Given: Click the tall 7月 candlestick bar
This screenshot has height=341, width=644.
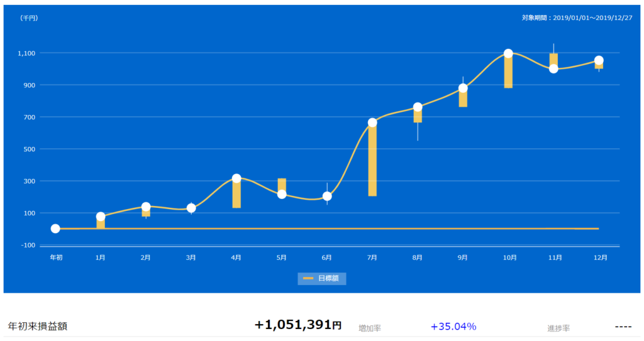Looking at the screenshot, I should point(372,160).
